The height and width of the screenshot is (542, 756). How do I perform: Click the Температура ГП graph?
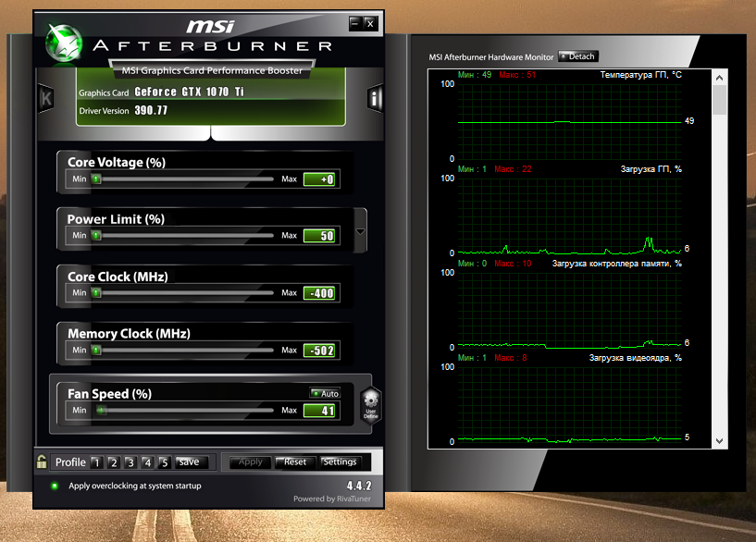click(569, 121)
